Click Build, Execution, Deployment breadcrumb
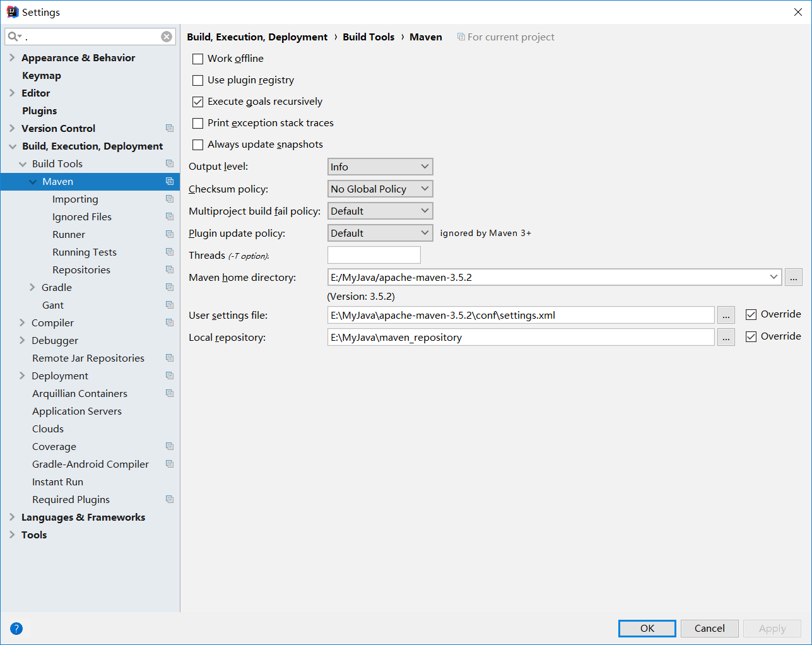812x645 pixels. (257, 37)
